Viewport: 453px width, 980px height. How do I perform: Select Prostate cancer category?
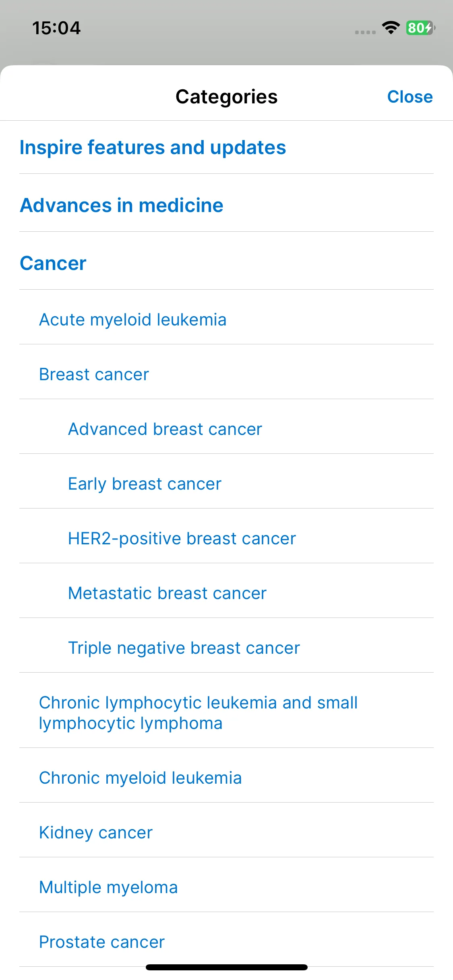point(226,942)
